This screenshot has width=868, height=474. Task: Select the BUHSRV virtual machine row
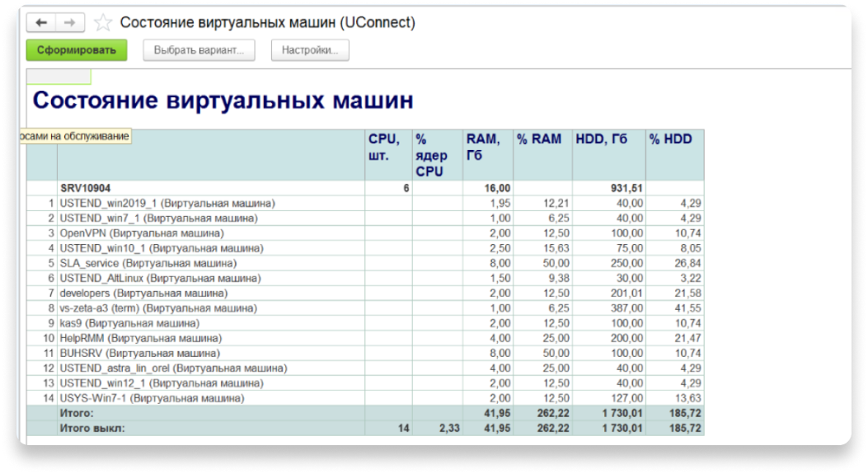click(x=365, y=353)
